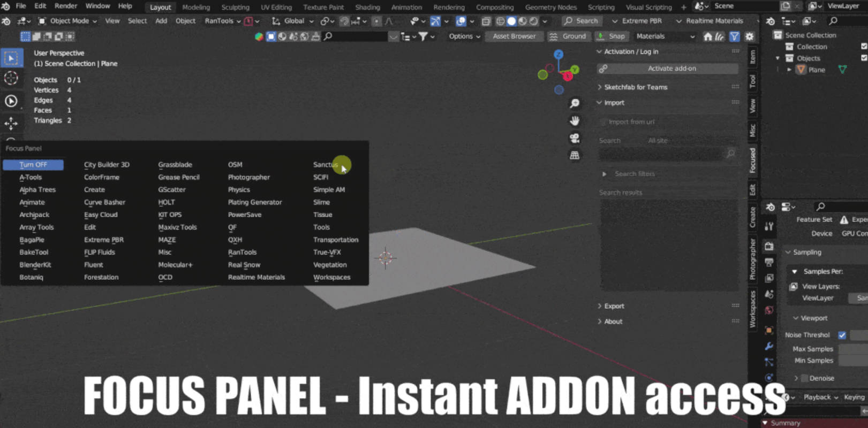Screen dimensions: 868x428
Task: Open Modifier properties wrench icon
Action: (x=769, y=346)
